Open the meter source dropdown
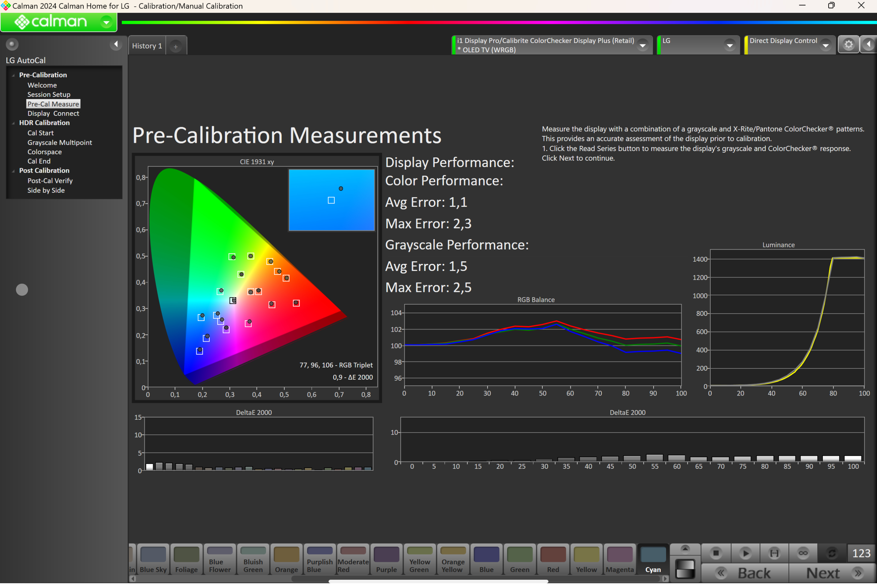 click(643, 45)
